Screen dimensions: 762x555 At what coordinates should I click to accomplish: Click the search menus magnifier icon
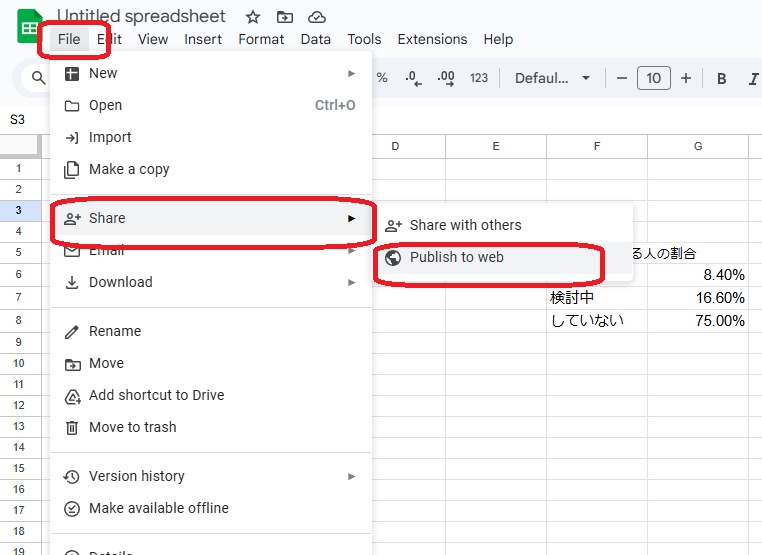pyautogui.click(x=38, y=78)
